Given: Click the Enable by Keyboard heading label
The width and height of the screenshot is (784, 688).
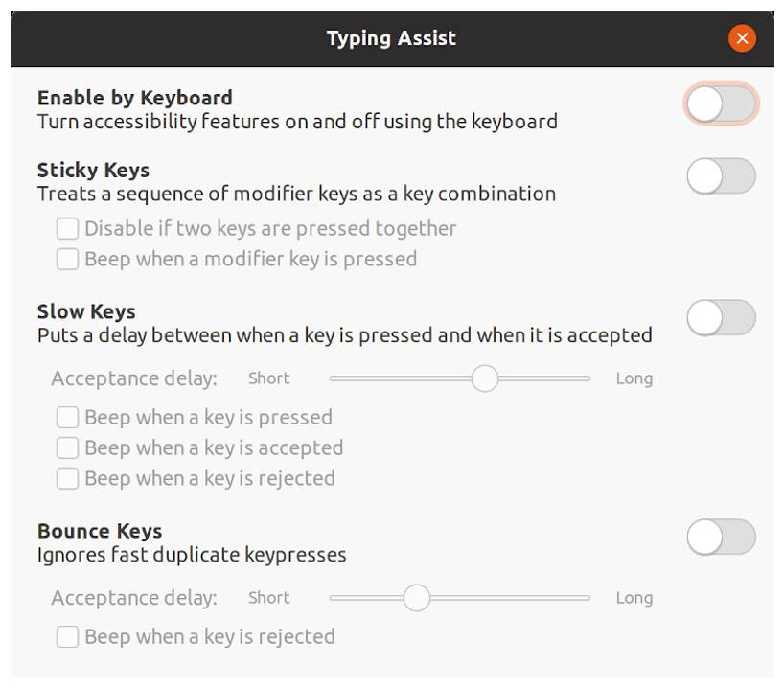Looking at the screenshot, I should (135, 98).
